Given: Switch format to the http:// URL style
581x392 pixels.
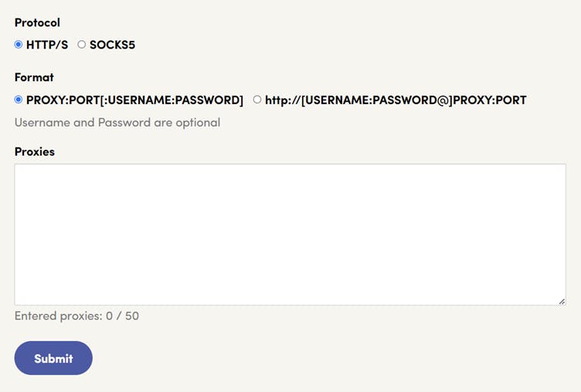Looking at the screenshot, I should click(257, 100).
